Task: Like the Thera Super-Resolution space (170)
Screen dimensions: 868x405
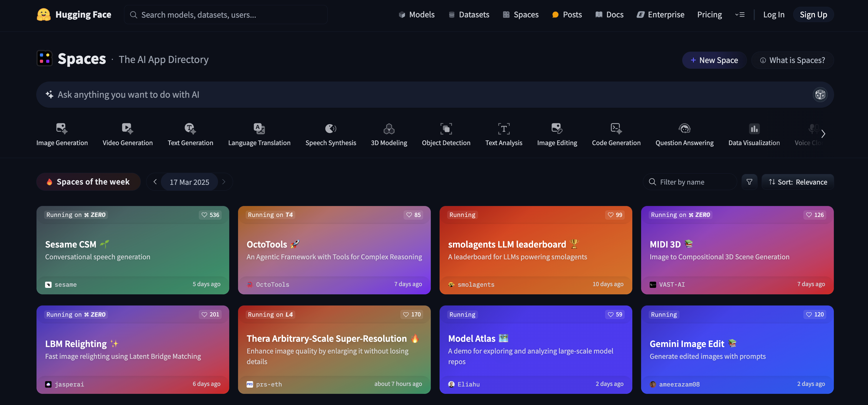Action: (412, 314)
